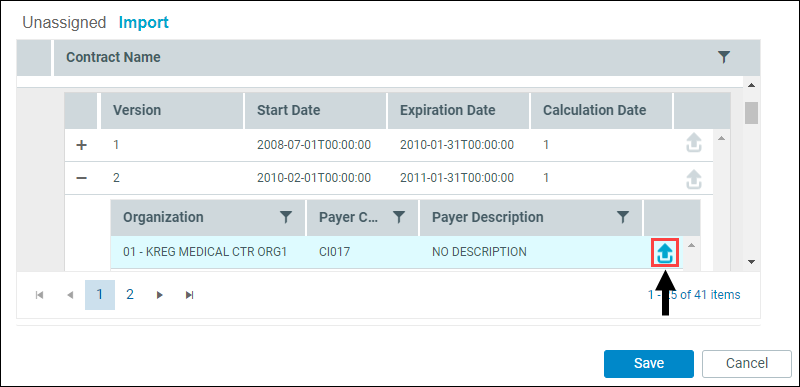Select the Import tab

click(144, 22)
